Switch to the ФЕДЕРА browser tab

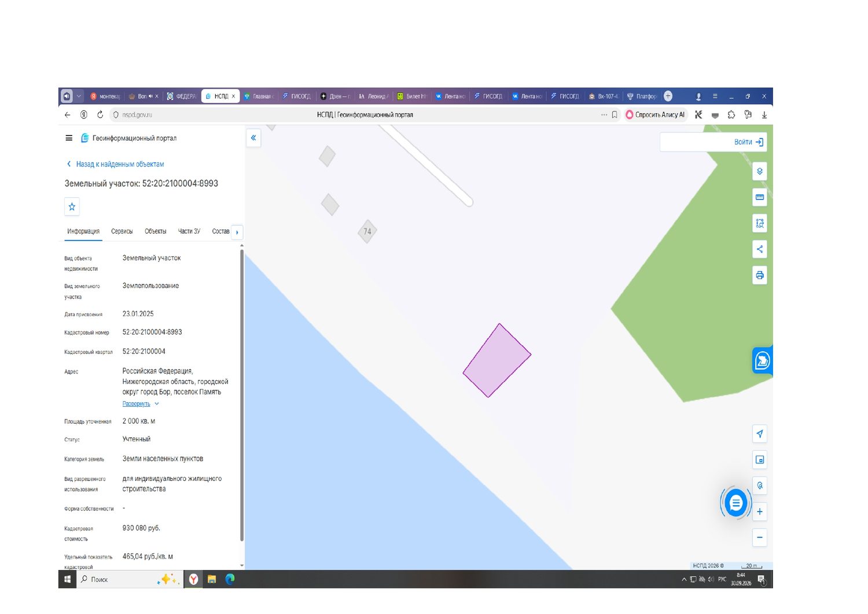pyautogui.click(x=181, y=96)
